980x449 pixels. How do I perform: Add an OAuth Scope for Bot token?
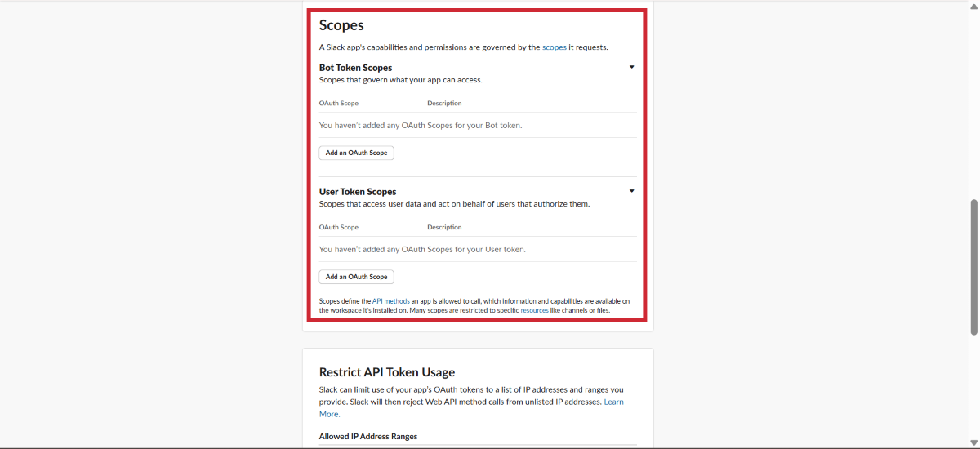click(x=356, y=153)
